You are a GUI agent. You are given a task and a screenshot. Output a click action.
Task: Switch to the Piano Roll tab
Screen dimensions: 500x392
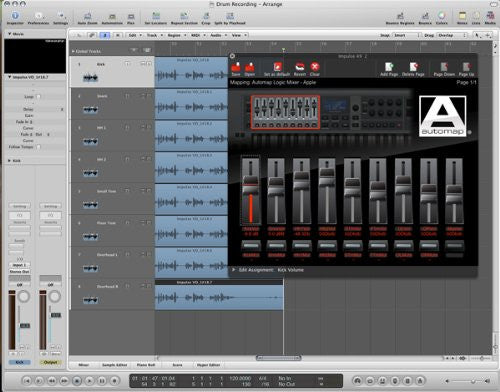point(146,365)
